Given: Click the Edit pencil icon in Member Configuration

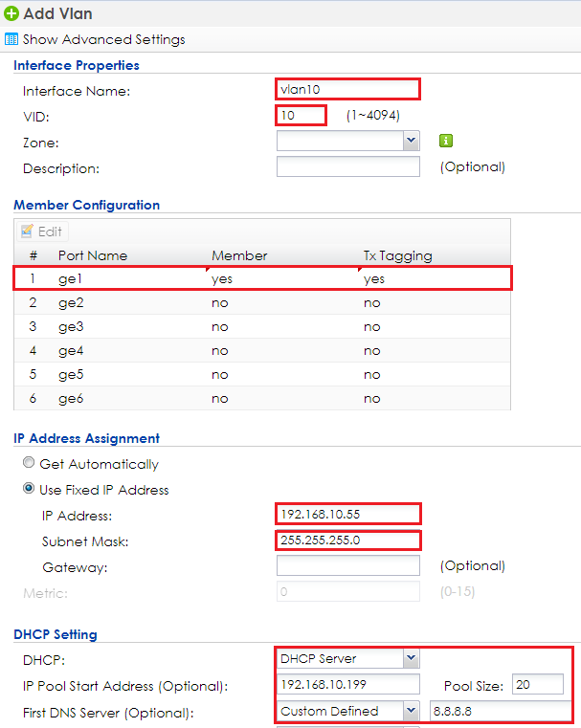Looking at the screenshot, I should 28,231.
